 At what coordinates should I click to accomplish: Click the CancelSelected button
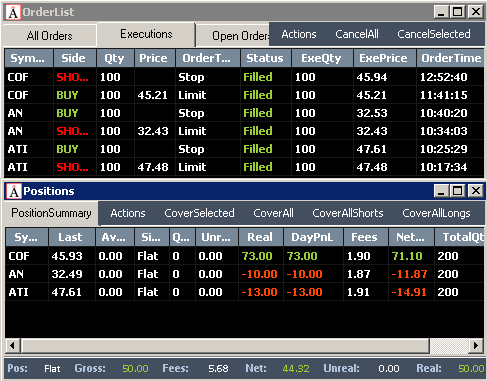(434, 34)
